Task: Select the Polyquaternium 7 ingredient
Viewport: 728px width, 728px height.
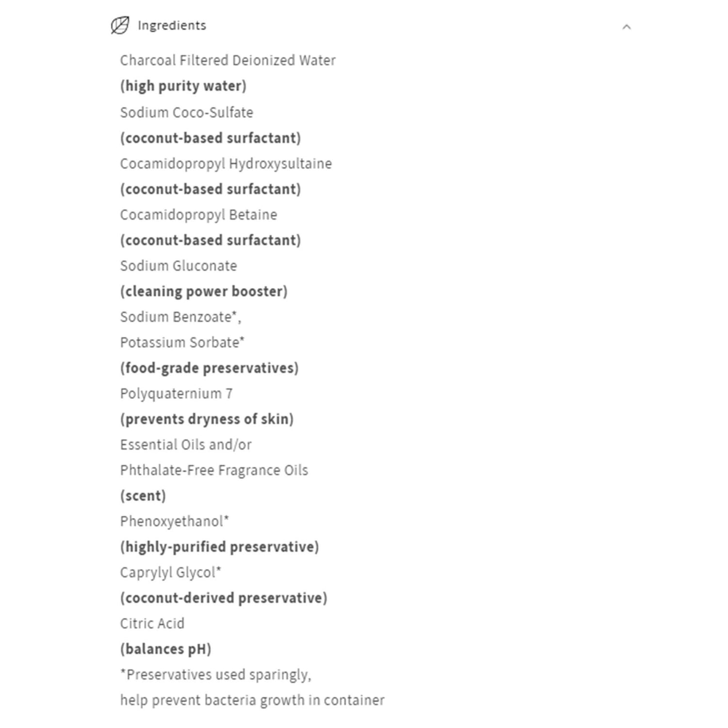Action: coord(176,393)
